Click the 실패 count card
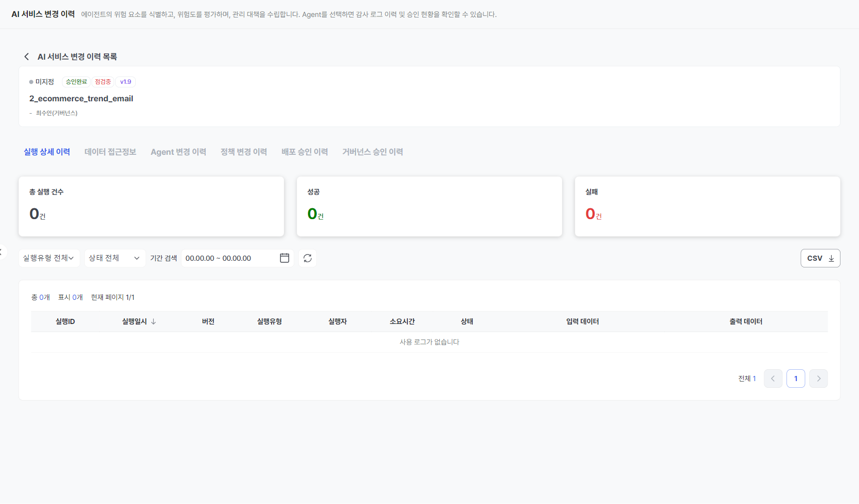 pyautogui.click(x=707, y=207)
